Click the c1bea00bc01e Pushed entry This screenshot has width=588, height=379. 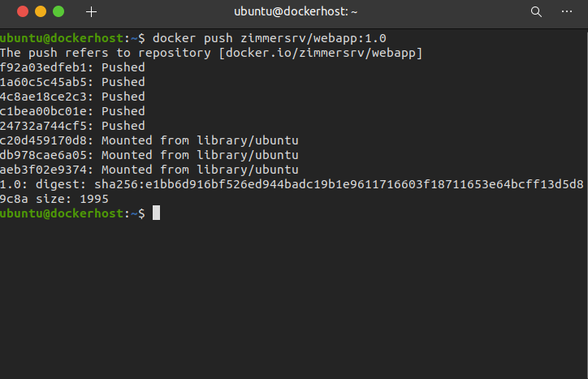point(72,111)
